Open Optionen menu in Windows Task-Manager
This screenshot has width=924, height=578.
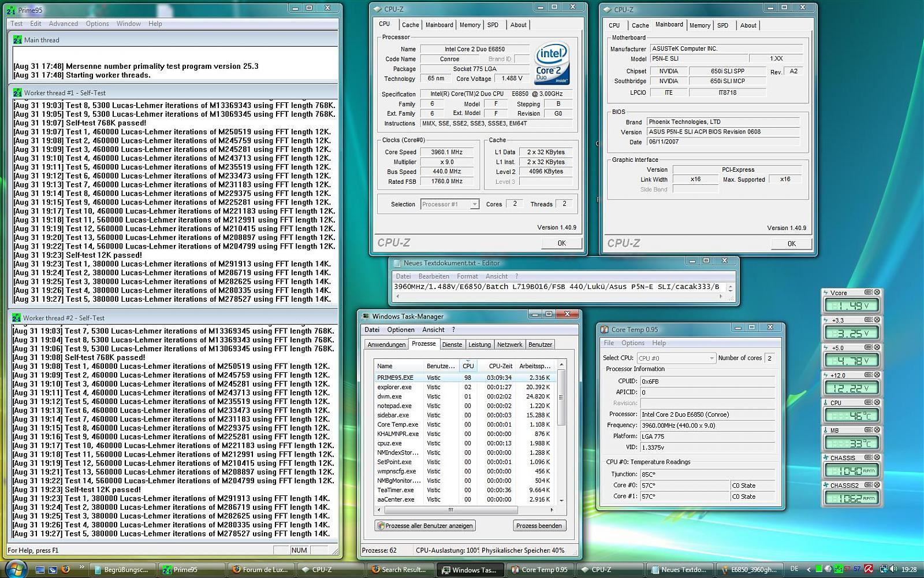(401, 329)
